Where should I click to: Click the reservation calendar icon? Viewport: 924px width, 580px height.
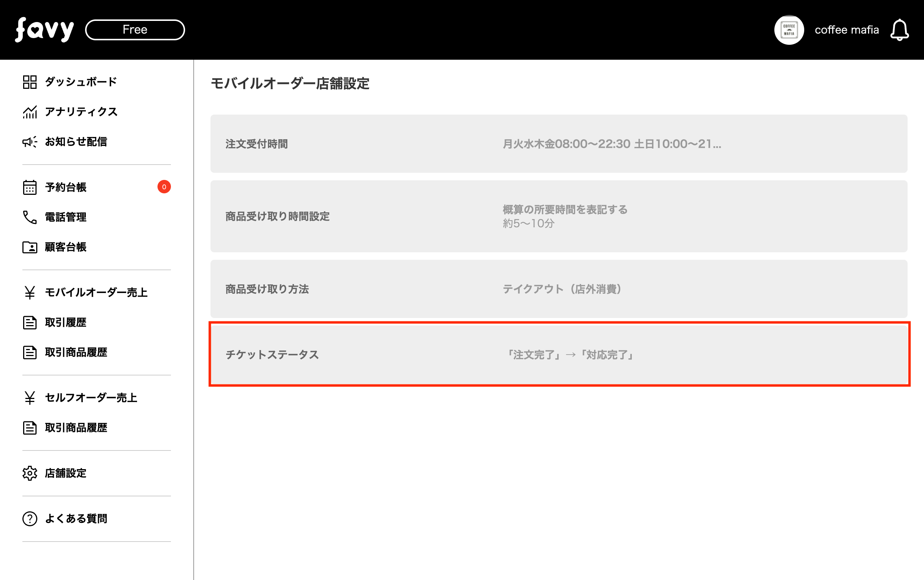pyautogui.click(x=29, y=187)
